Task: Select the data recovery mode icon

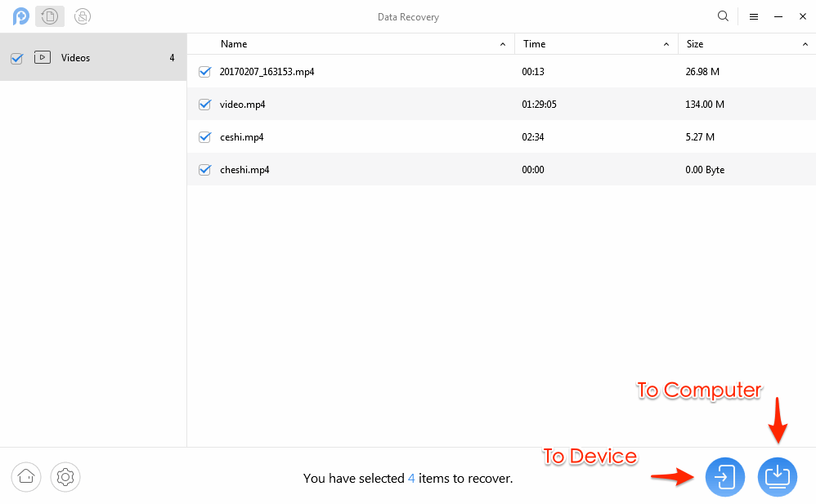Action: click(x=50, y=16)
